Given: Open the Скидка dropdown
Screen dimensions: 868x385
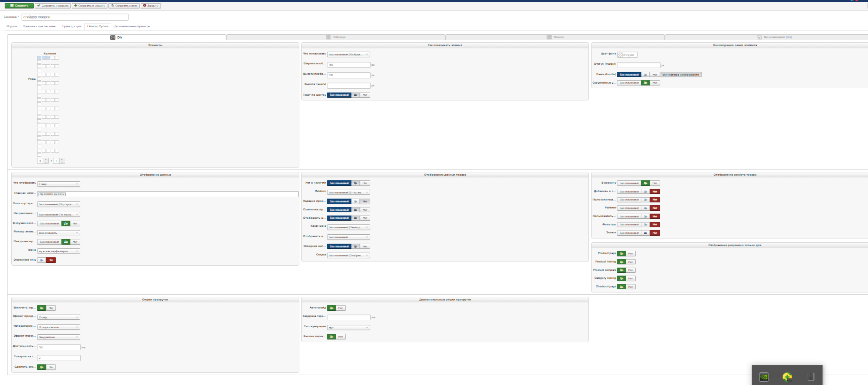Looking at the screenshot, I should [349, 255].
